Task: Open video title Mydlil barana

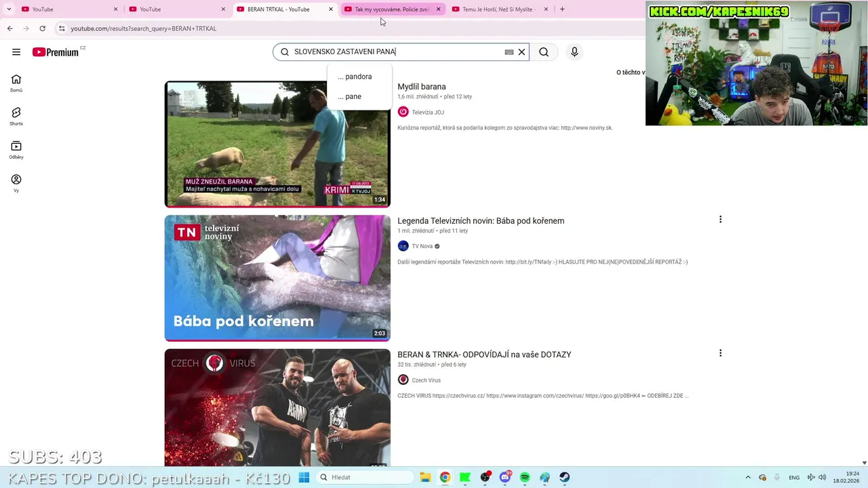Action: point(422,87)
